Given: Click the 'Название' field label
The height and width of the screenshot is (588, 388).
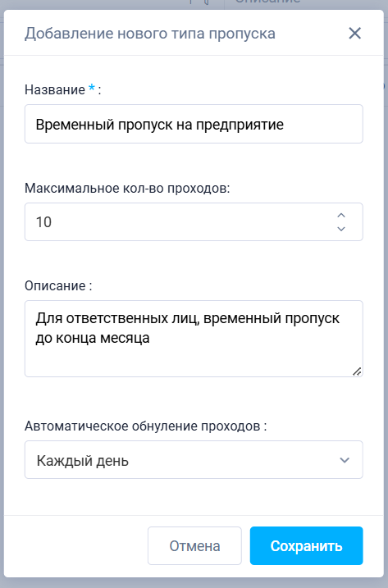Looking at the screenshot, I should click(x=55, y=90).
